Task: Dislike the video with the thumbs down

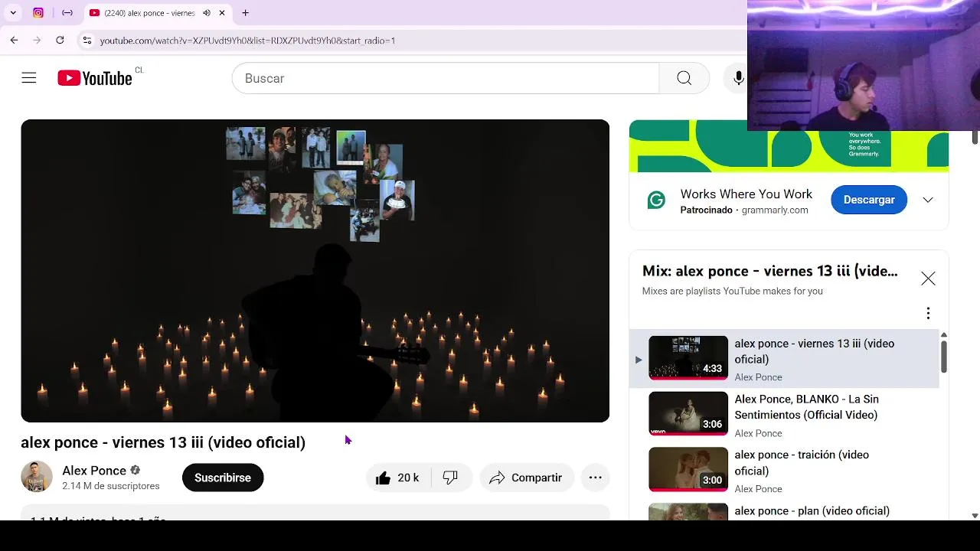Action: (450, 478)
